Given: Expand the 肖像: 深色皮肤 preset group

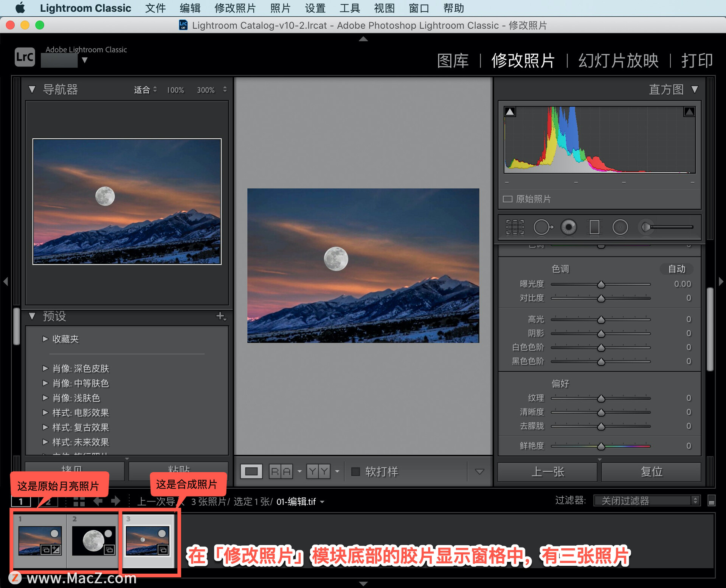Looking at the screenshot, I should (45, 368).
